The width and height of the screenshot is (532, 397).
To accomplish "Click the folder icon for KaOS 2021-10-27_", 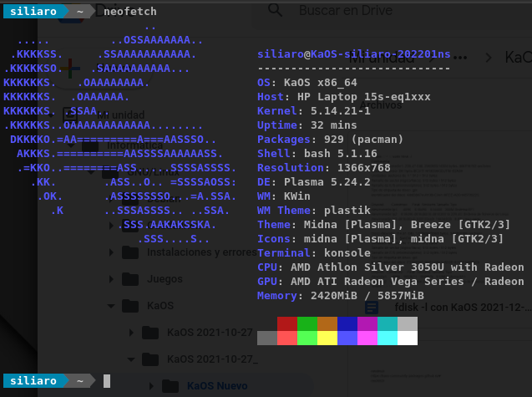I will pos(150,359).
